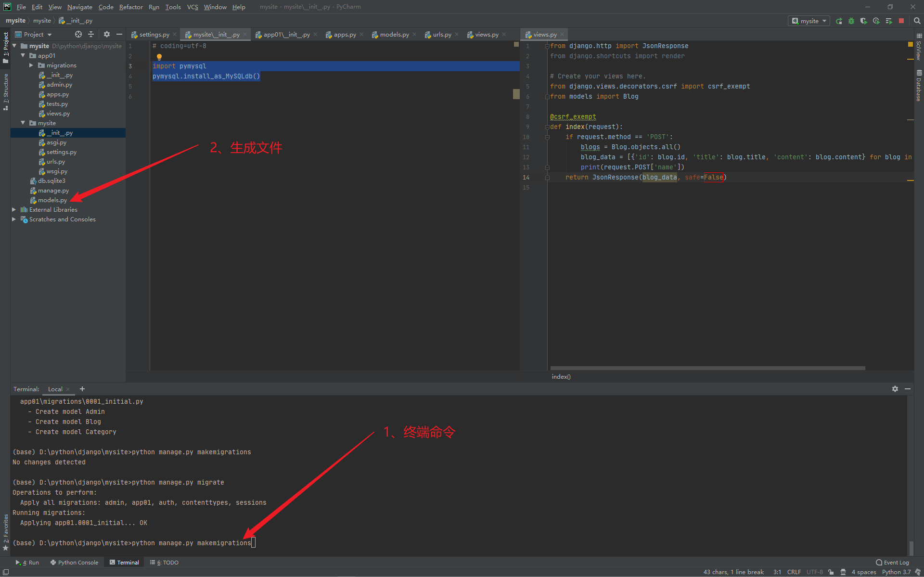This screenshot has width=924, height=577.
Task: Open Structure tool window on left edge
Action: tap(5, 91)
